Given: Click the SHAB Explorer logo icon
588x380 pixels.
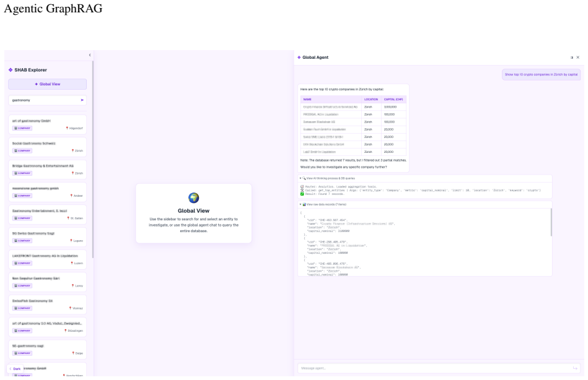Looking at the screenshot, I should tap(11, 70).
